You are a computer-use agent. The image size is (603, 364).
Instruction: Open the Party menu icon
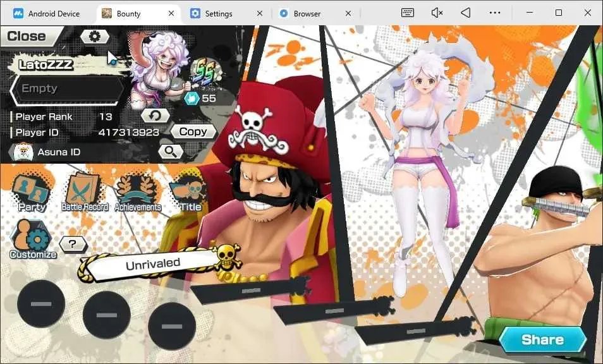[32, 192]
